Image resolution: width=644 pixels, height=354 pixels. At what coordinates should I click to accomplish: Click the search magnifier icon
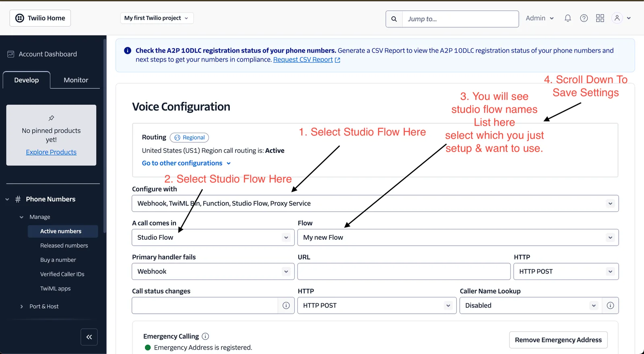(394, 19)
